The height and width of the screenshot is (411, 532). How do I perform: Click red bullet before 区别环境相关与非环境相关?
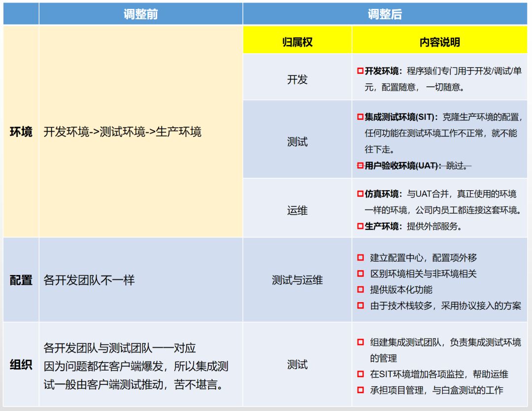pos(360,274)
